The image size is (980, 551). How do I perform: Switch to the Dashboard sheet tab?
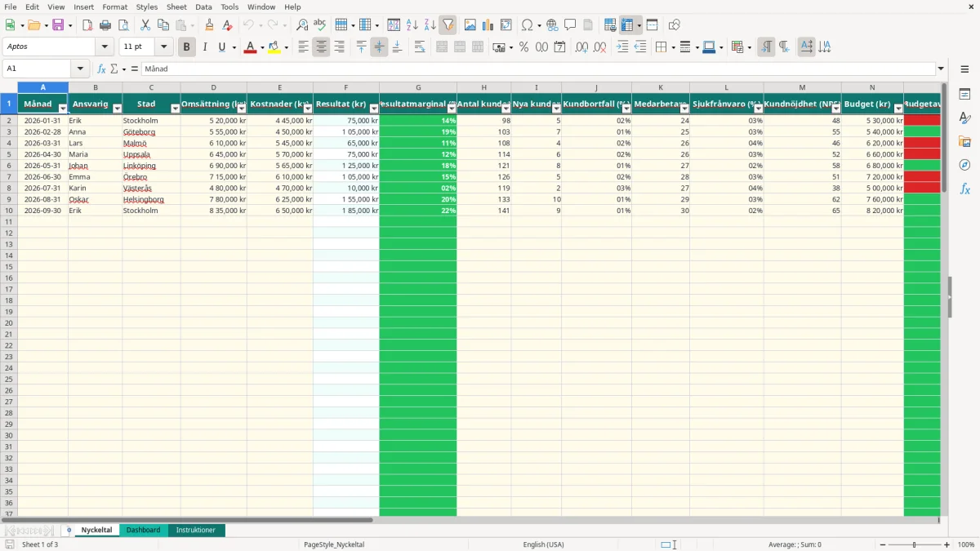[x=143, y=531]
